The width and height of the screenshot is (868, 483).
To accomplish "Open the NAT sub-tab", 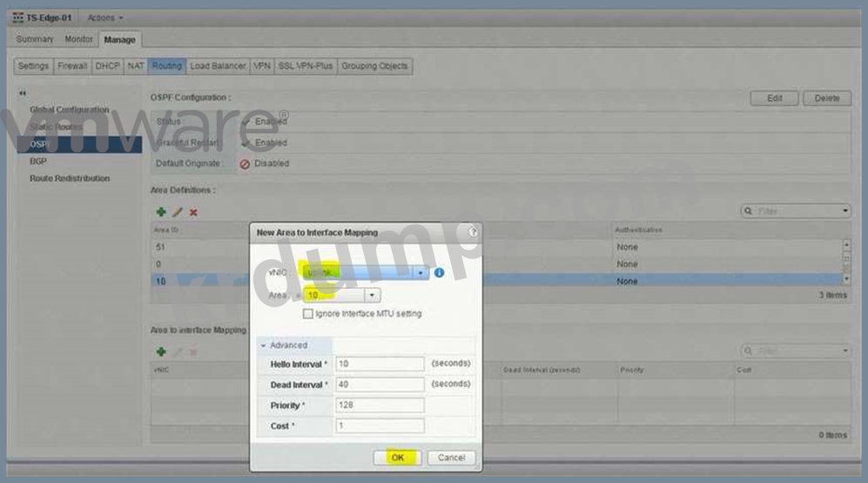I will (136, 66).
